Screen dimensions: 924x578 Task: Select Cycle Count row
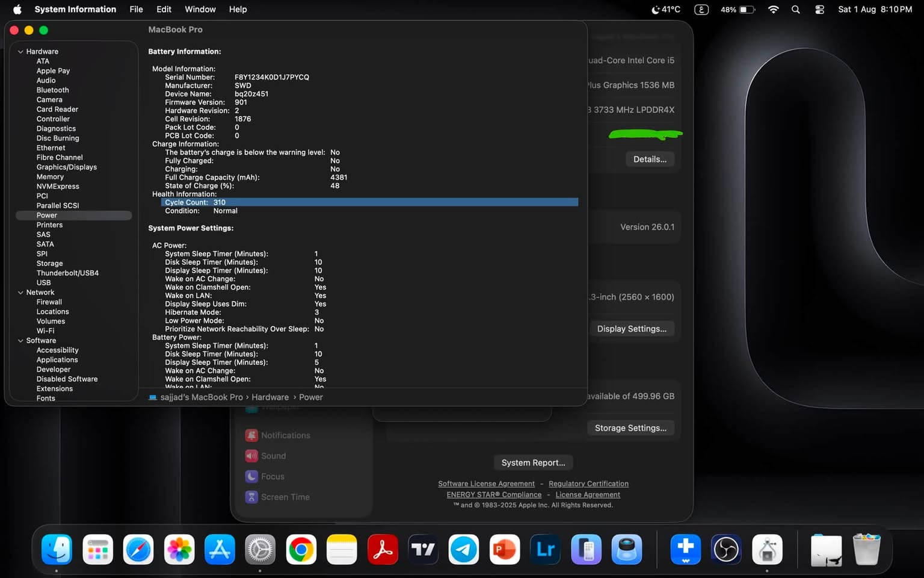pyautogui.click(x=369, y=203)
